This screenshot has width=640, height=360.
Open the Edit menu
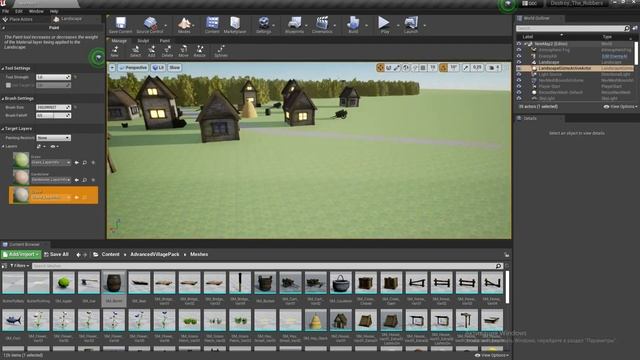point(19,11)
